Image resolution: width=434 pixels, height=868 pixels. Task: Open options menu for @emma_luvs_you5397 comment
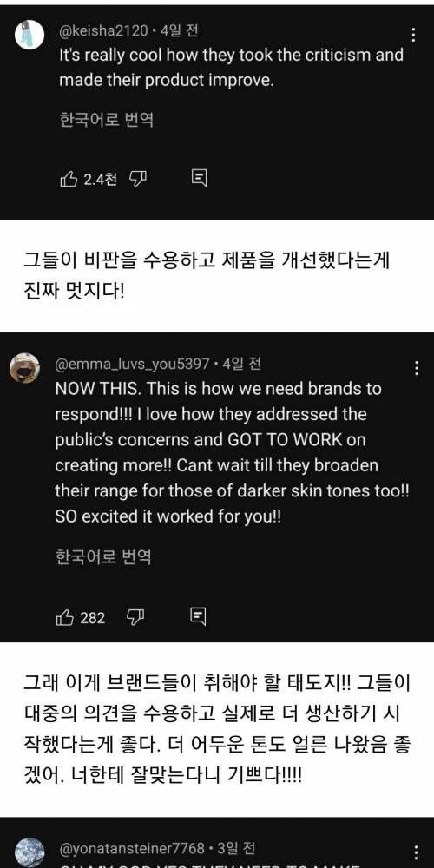pos(416,367)
